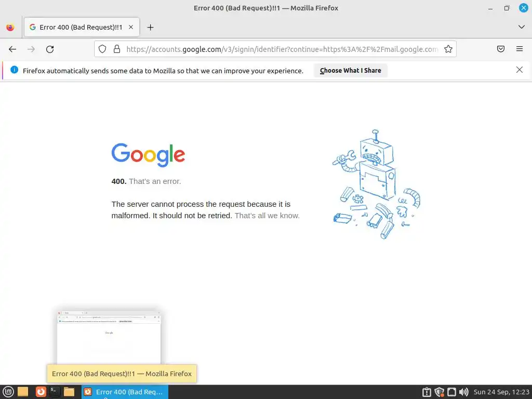The height and width of the screenshot is (399, 532).
Task: Open Terminal from the taskbar
Action: point(55,392)
